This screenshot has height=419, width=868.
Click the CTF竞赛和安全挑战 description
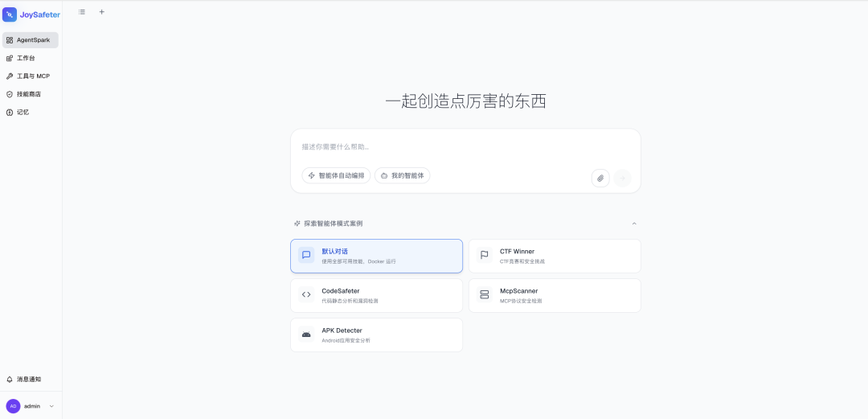[x=522, y=261]
